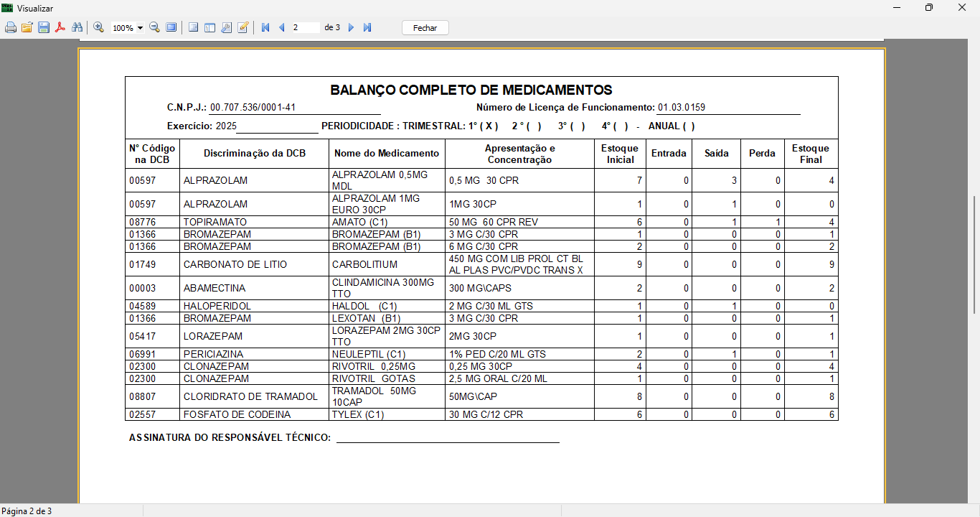
Task: Zoom out with the magnifier minus icon
Action: pos(154,28)
